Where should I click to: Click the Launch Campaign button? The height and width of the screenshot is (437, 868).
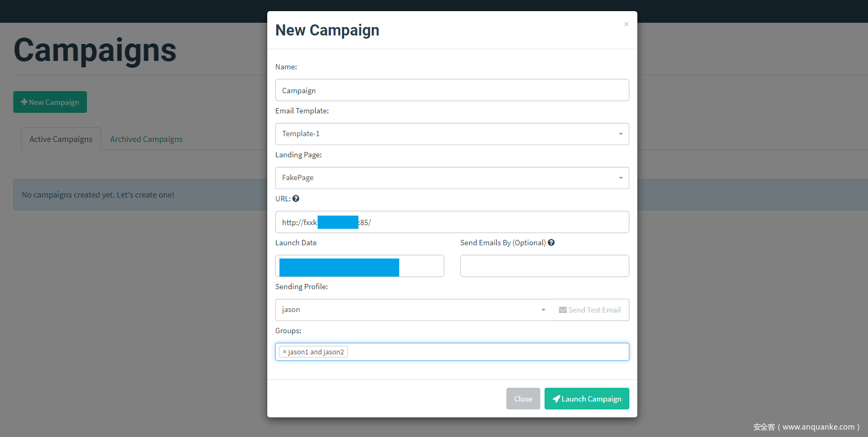[x=586, y=399]
